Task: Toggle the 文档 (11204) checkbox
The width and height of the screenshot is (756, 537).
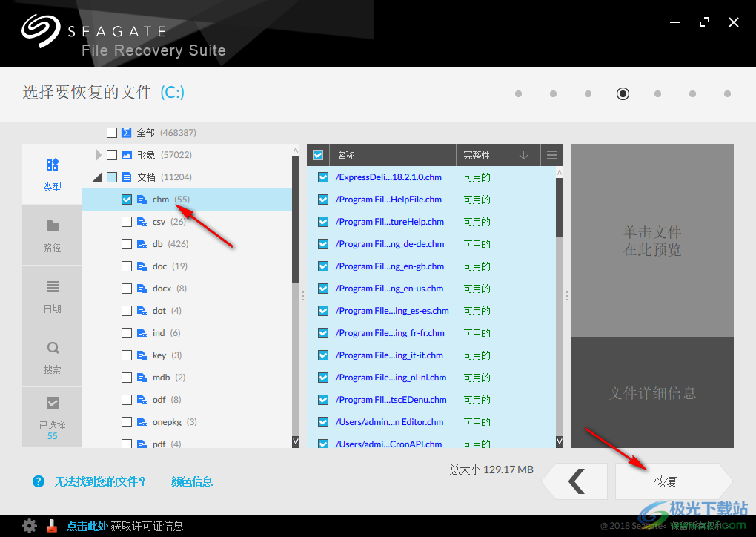Action: 112,177
